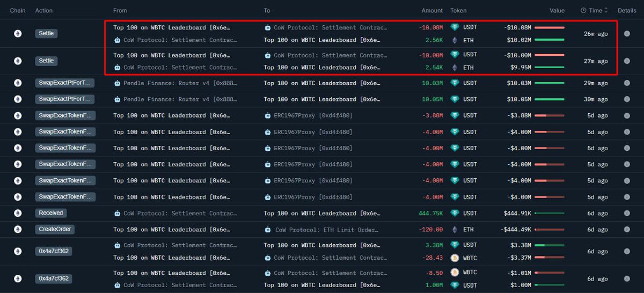Click Ethereum chain icon in CreateOrder row

point(18,229)
